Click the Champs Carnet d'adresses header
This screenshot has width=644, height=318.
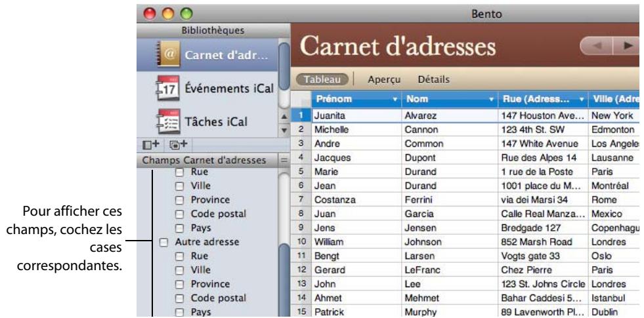208,161
